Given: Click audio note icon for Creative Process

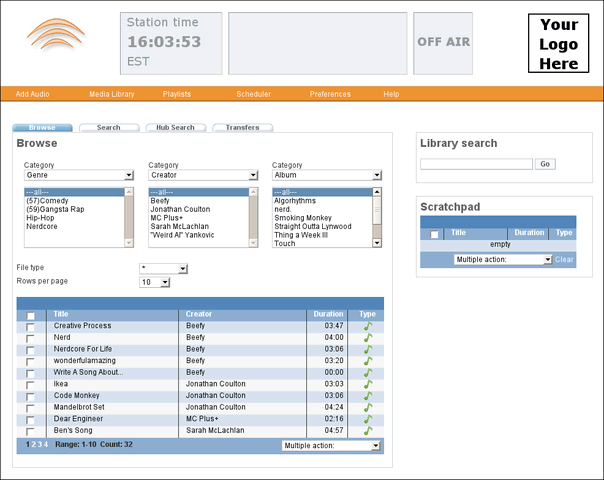Looking at the screenshot, I should (368, 326).
